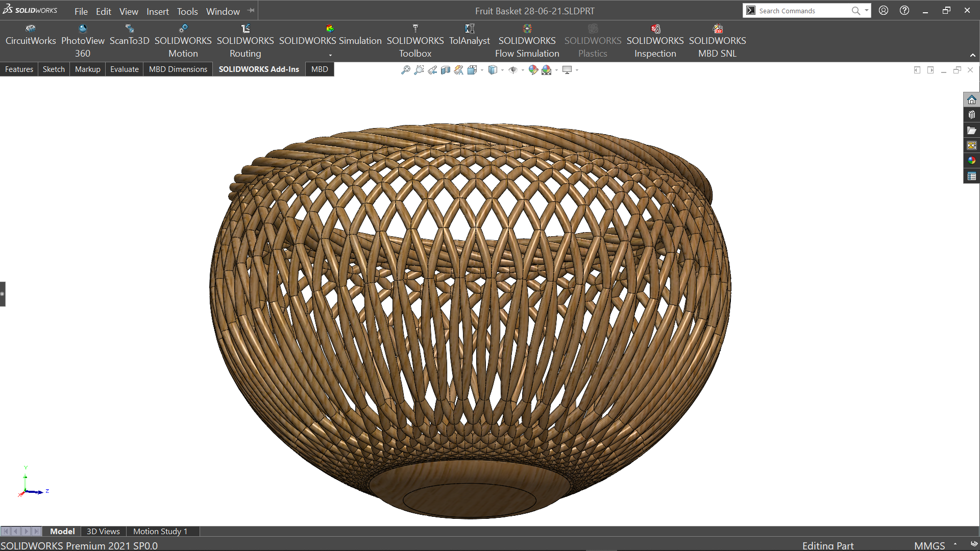The image size is (980, 551).
Task: Click the MMGS unit system button
Action: [x=929, y=545]
